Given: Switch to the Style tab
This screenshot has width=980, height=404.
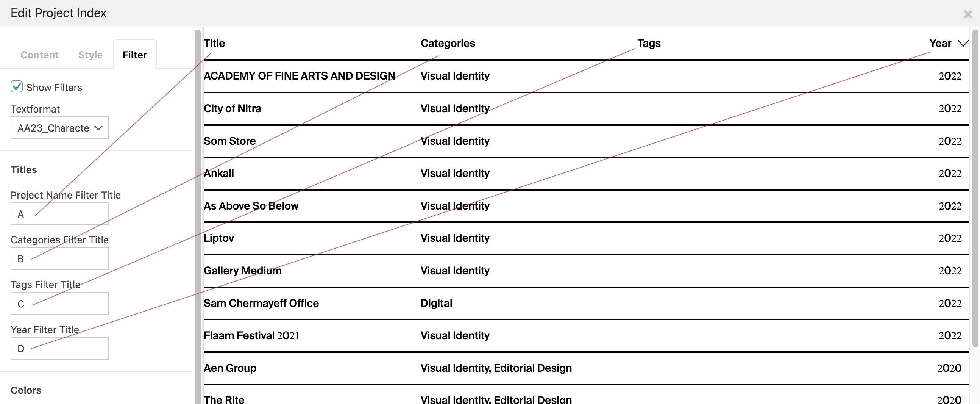Looking at the screenshot, I should 90,55.
